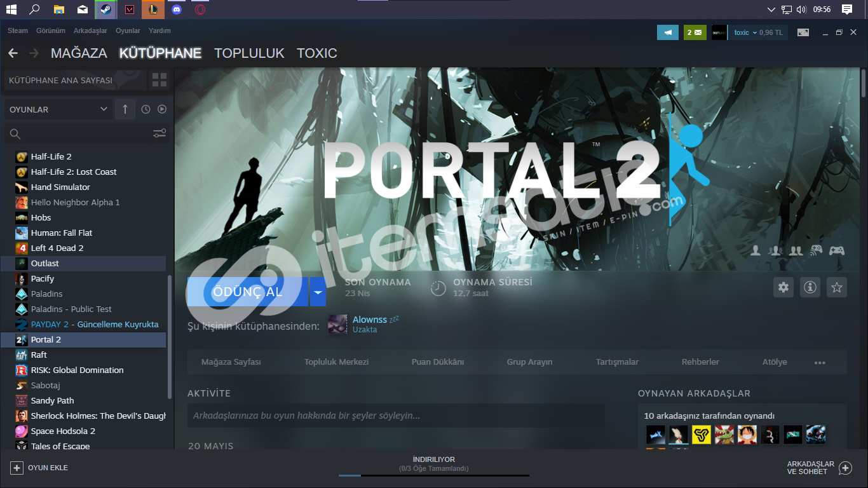This screenshot has width=868, height=488.
Task: Open Discord from the Windows taskbar
Action: pyautogui.click(x=177, y=10)
